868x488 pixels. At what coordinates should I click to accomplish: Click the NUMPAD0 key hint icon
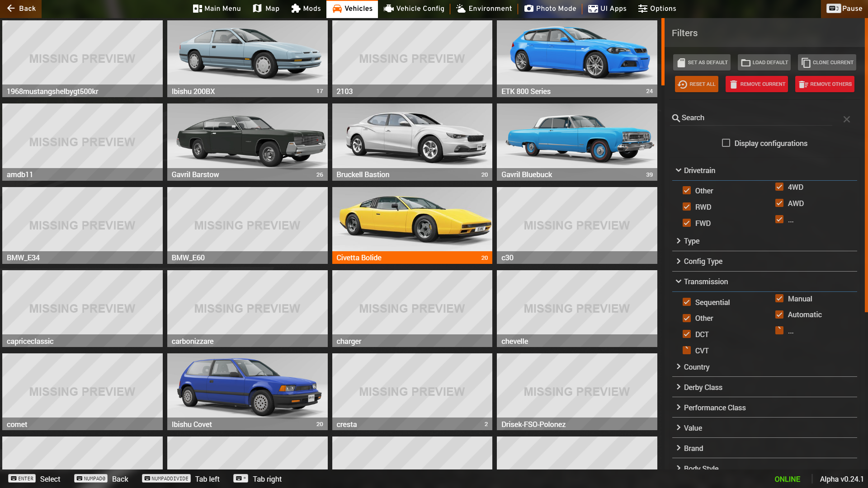(x=91, y=479)
